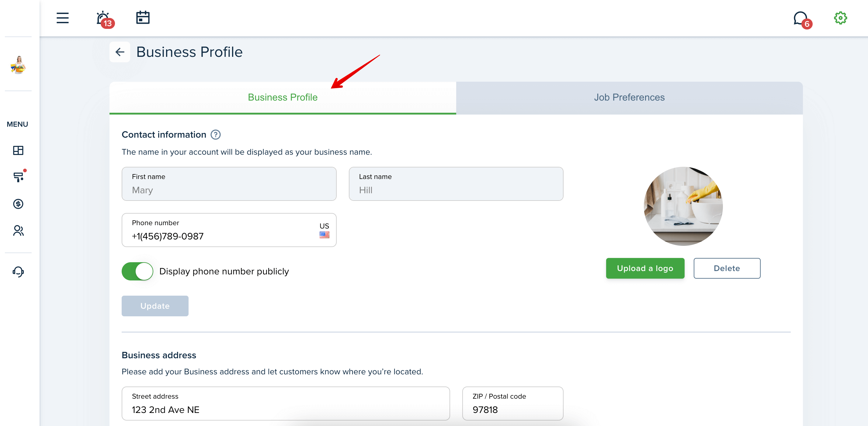Select the Business Profile tab

pyautogui.click(x=282, y=97)
